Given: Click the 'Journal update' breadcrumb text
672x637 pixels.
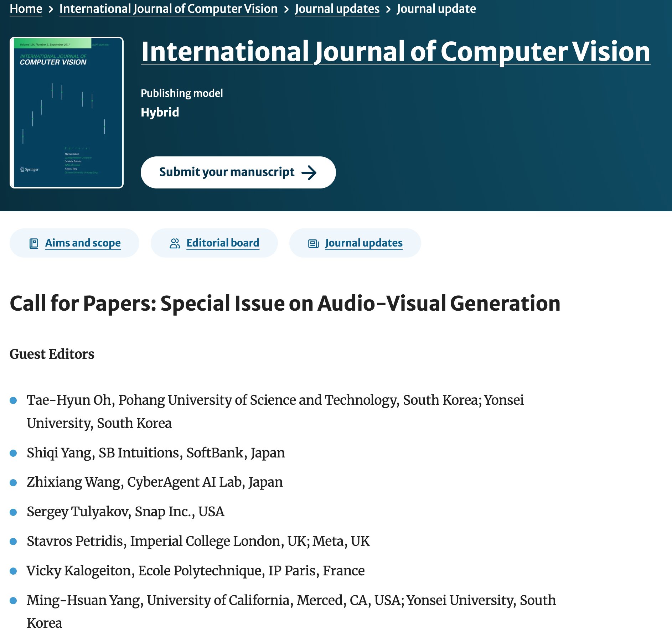Looking at the screenshot, I should coord(436,9).
